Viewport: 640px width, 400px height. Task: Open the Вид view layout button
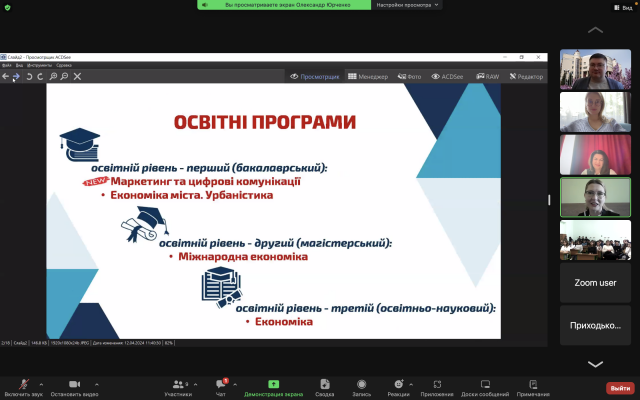pyautogui.click(x=621, y=7)
